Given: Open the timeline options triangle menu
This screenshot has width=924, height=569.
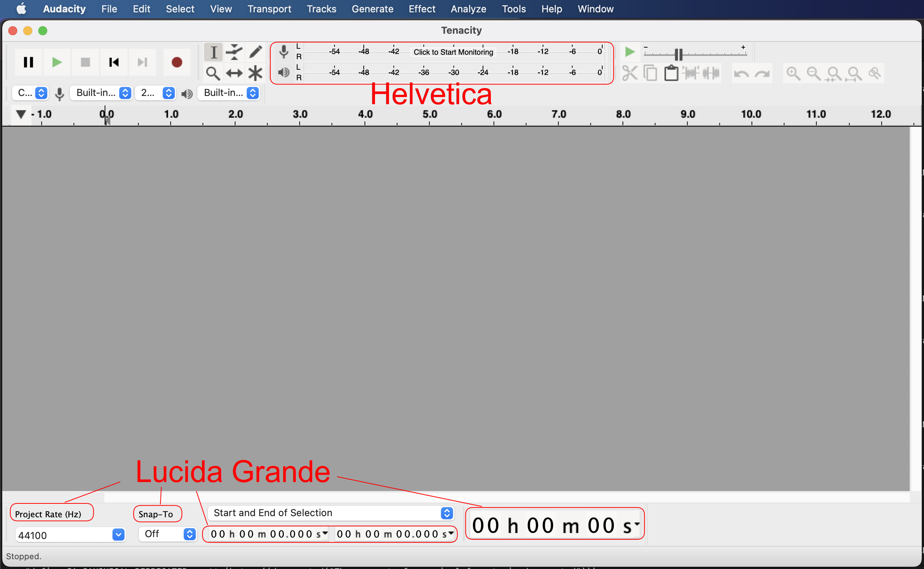Looking at the screenshot, I should click(21, 114).
